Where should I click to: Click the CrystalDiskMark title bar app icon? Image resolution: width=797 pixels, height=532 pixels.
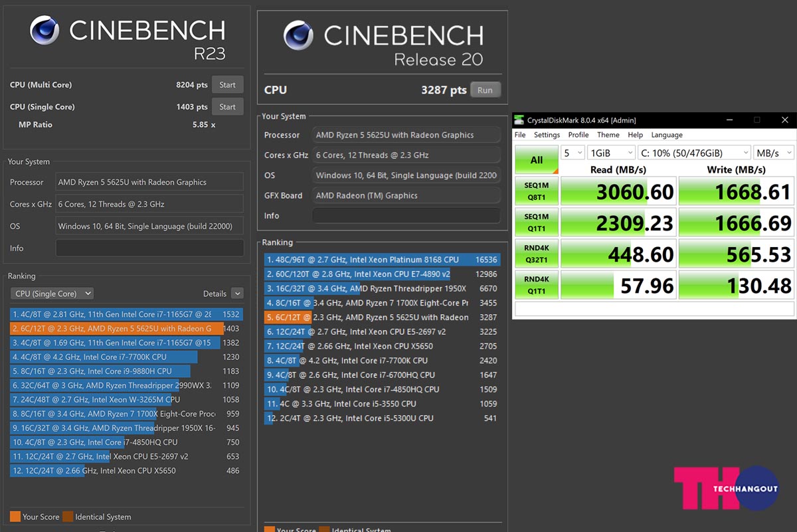(x=519, y=120)
